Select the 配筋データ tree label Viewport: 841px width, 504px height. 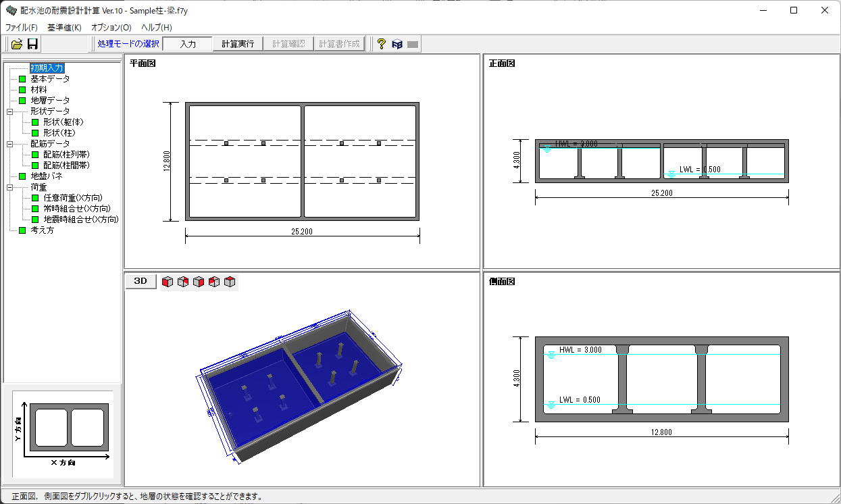tap(50, 144)
